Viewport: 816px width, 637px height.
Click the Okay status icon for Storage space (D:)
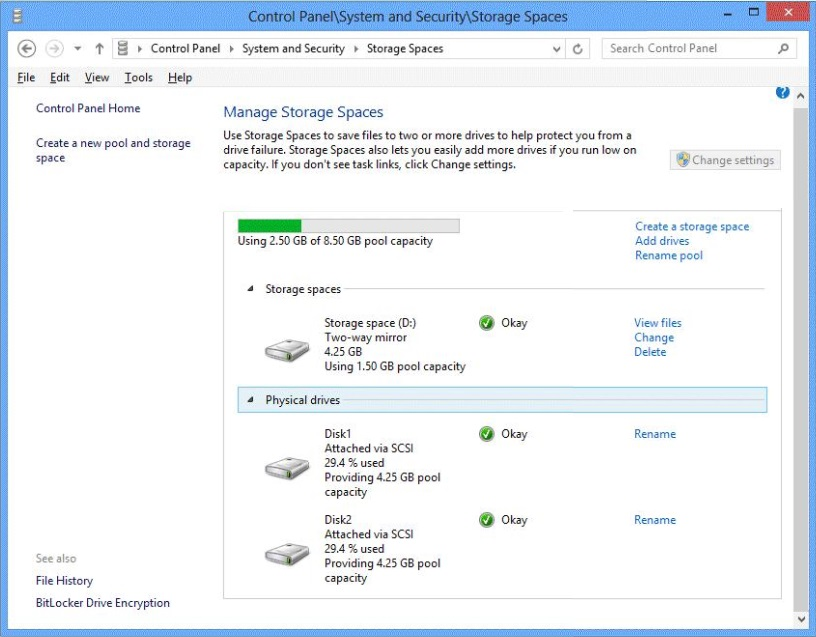(x=487, y=323)
